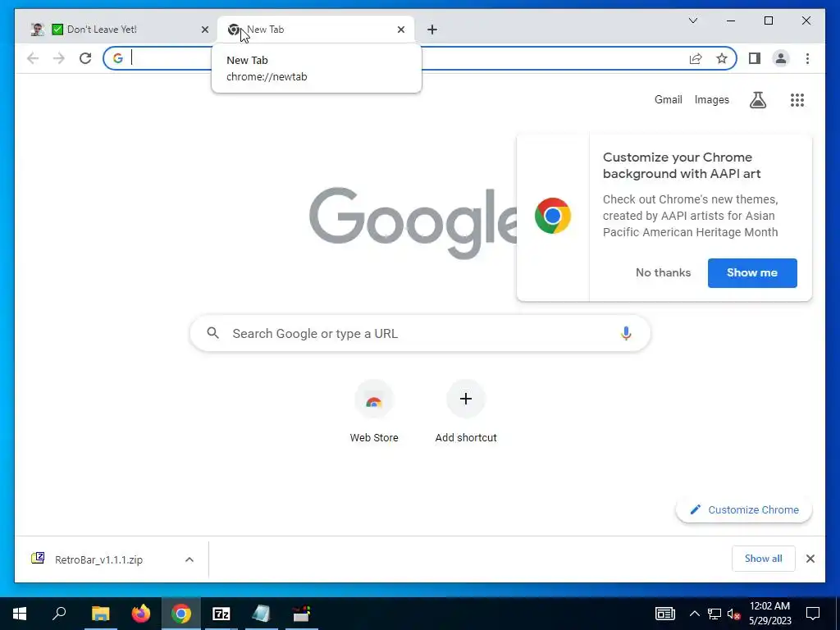
Task: Start voice search with microphone icon
Action: tap(626, 333)
